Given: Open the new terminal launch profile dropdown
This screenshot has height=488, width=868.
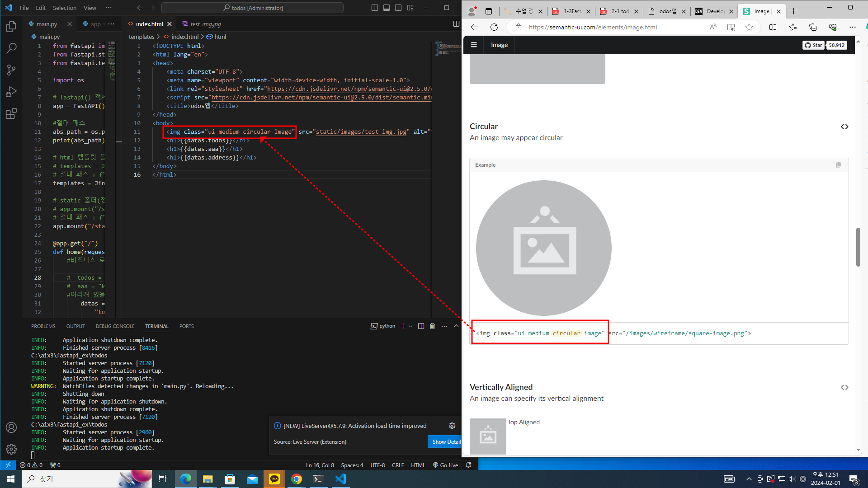Looking at the screenshot, I should click(x=410, y=326).
